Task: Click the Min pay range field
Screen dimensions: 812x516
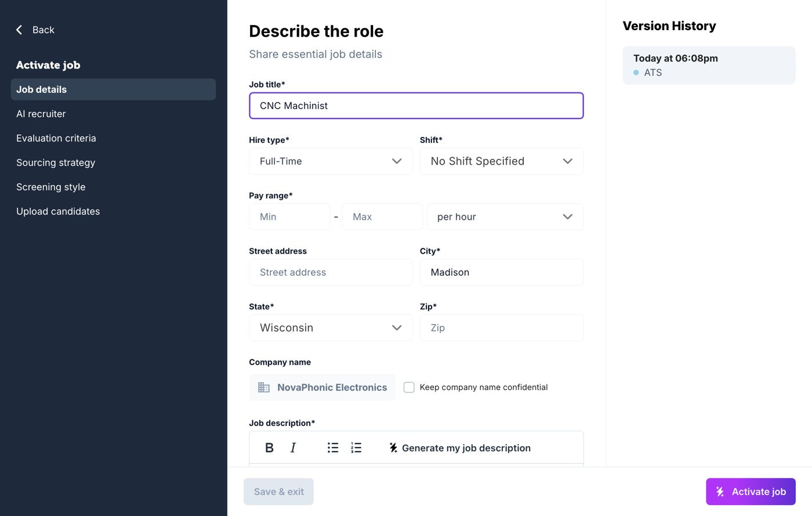Action: [x=289, y=216]
